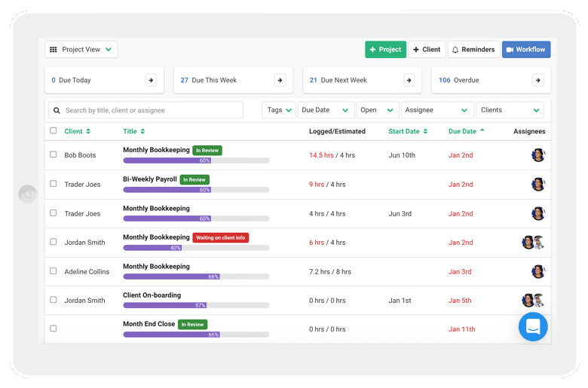This screenshot has height=388, width=588.
Task: Open the Open status dropdown
Action: click(x=377, y=110)
